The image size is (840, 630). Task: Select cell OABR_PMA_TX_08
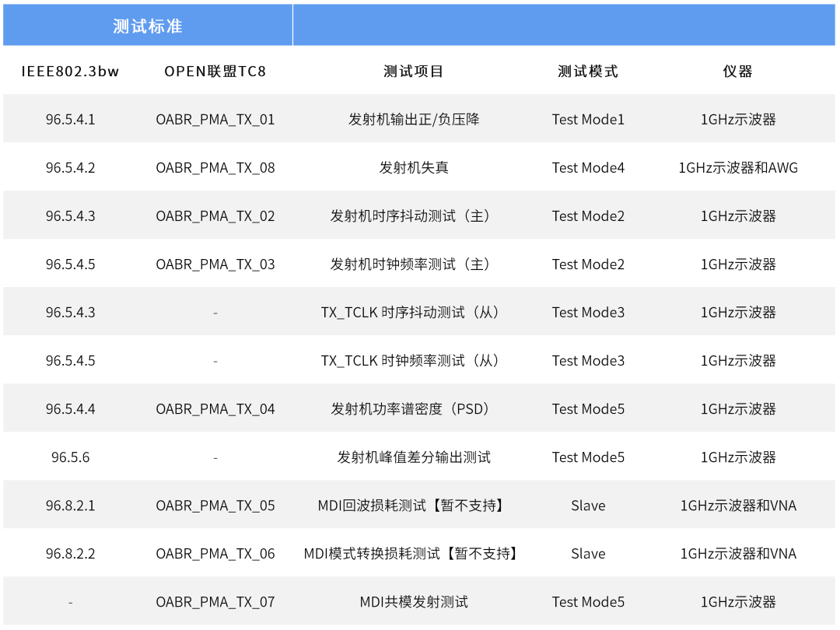215,168
